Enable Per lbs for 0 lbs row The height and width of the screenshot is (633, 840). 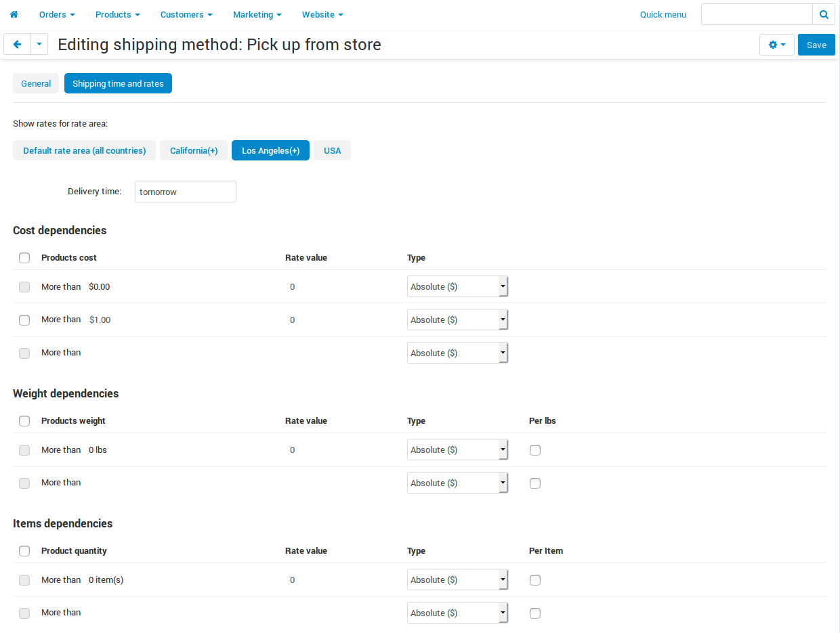pyautogui.click(x=535, y=450)
